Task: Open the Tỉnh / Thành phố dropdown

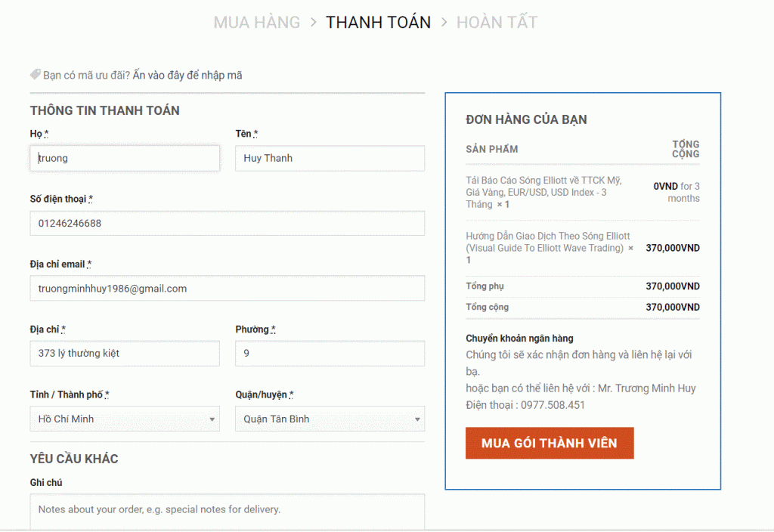Action: 125,419
